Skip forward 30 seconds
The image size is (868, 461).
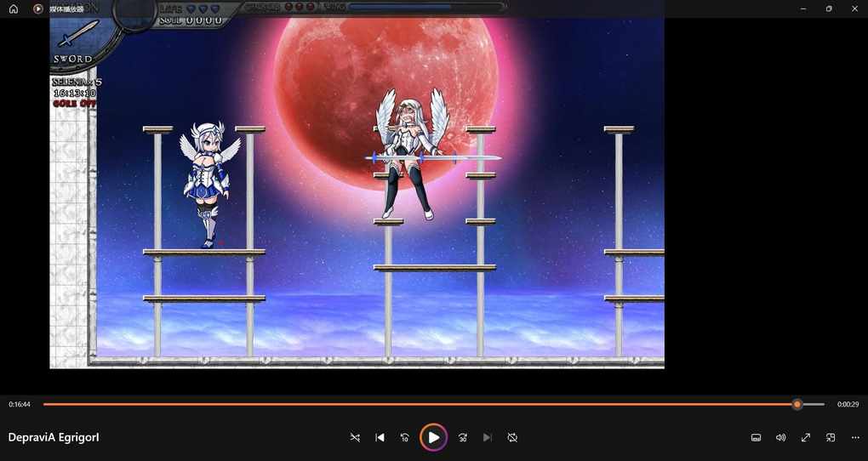tap(462, 437)
